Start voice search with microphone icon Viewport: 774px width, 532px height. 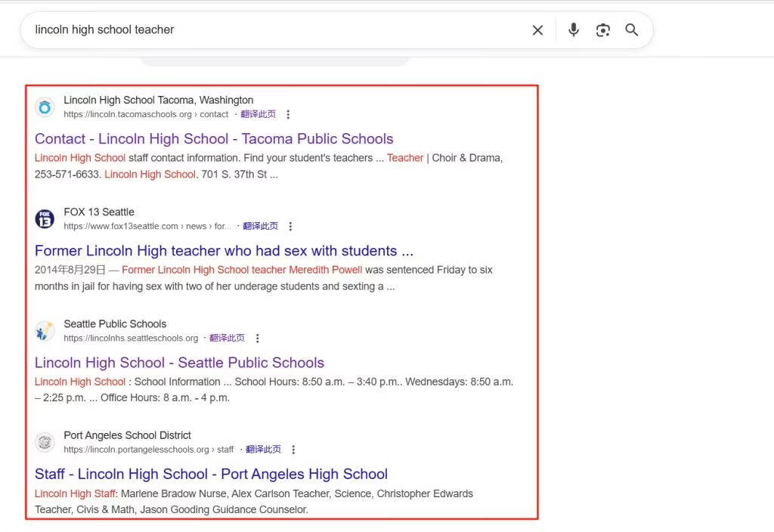click(x=574, y=30)
